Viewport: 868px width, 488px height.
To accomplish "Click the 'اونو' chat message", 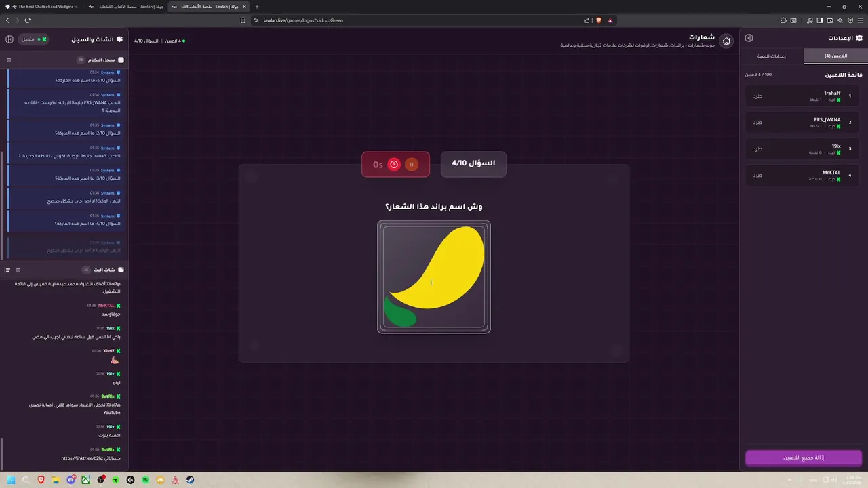I will [x=117, y=382].
